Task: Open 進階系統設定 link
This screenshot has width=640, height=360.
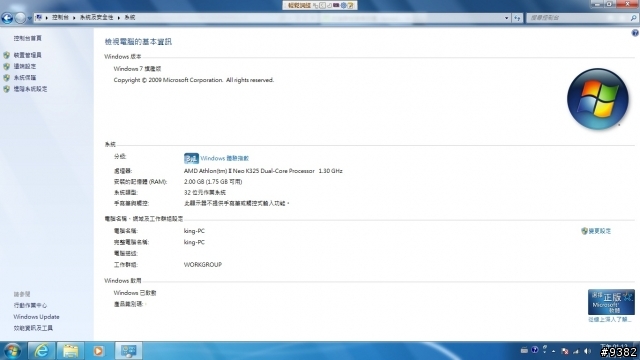Action: (30, 89)
